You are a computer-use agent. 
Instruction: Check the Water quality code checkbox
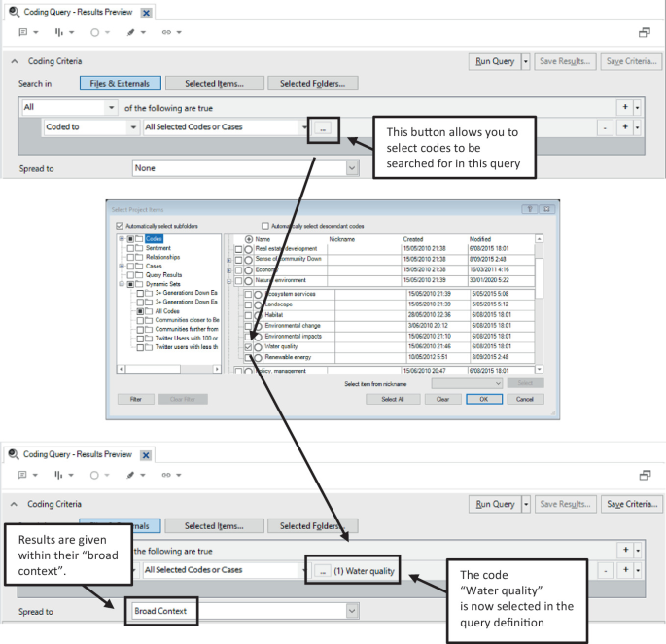pyautogui.click(x=249, y=346)
